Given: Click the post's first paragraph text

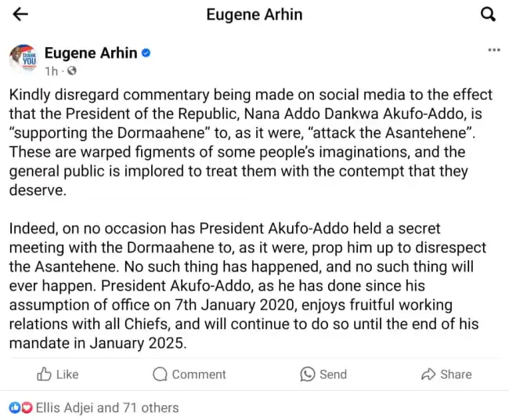Looking at the screenshot, I should pos(251,143).
